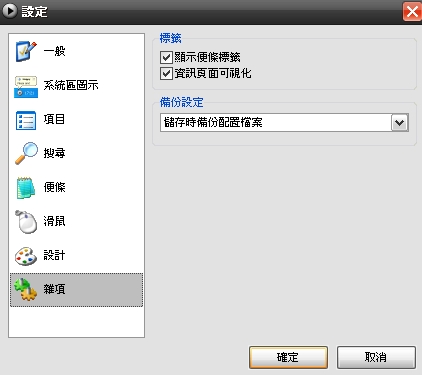Confirm with the 確定 button
The height and width of the screenshot is (375, 422).
point(288,357)
